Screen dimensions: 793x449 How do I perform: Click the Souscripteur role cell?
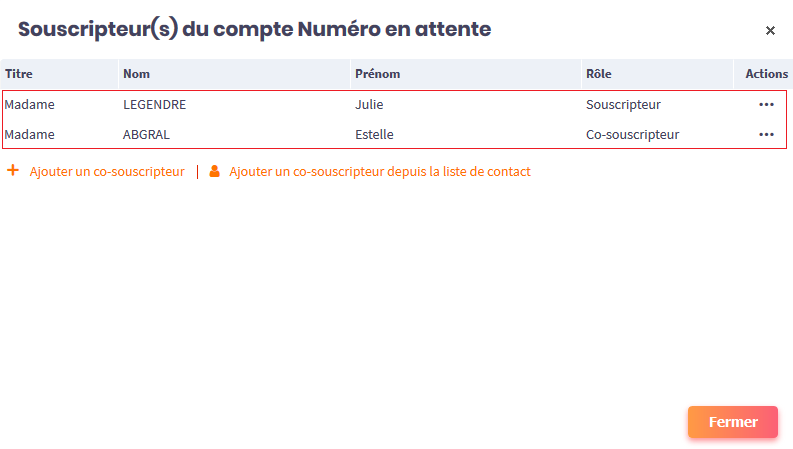pyautogui.click(x=623, y=104)
